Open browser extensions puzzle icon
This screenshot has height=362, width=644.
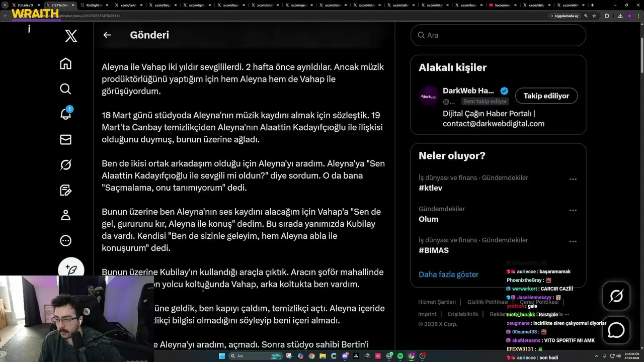tap(607, 16)
